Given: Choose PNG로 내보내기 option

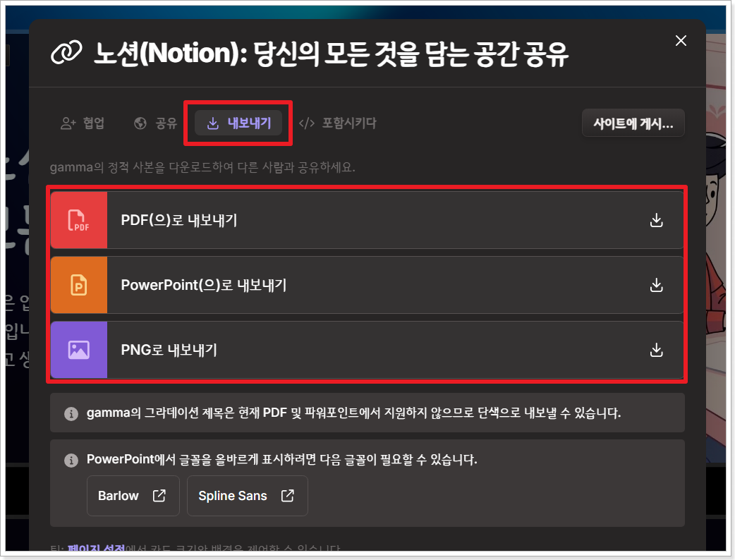Looking at the screenshot, I should (367, 350).
